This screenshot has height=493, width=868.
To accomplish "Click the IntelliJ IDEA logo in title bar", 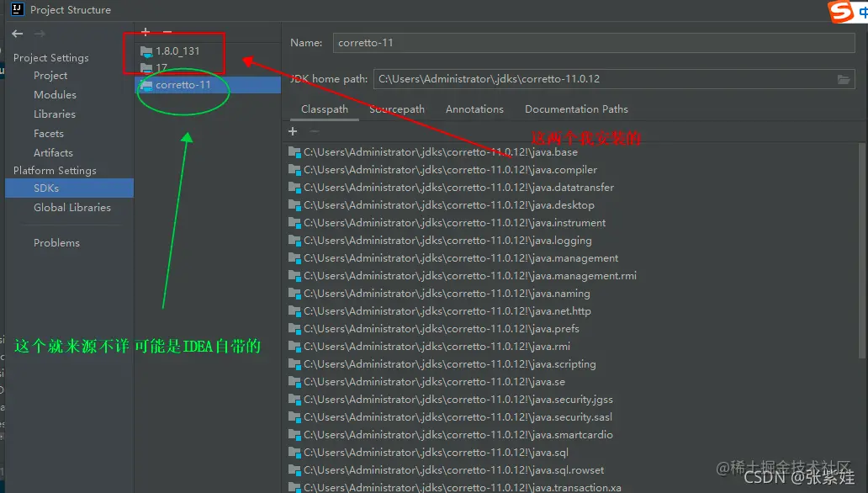I will (x=17, y=9).
